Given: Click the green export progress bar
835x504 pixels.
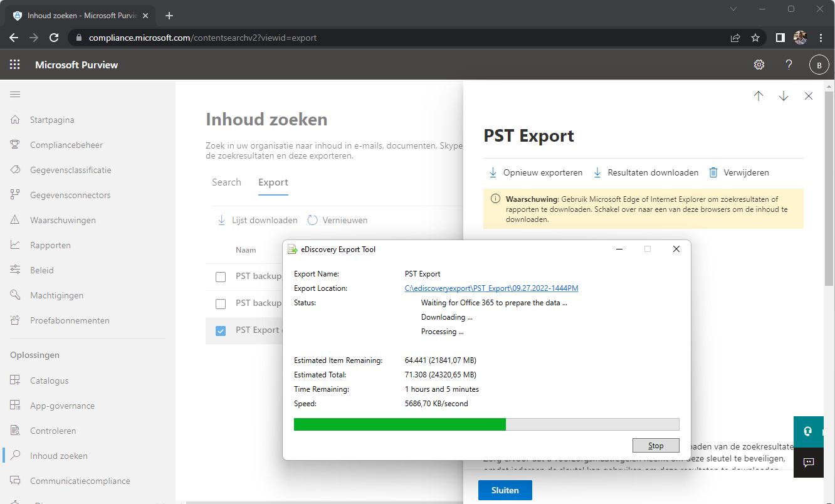Looking at the screenshot, I should (x=399, y=424).
